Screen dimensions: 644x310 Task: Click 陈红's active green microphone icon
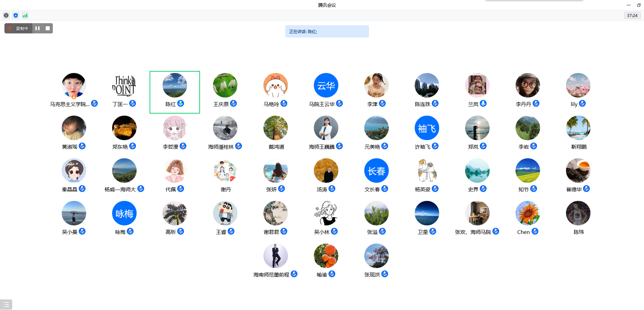pyautogui.click(x=181, y=103)
